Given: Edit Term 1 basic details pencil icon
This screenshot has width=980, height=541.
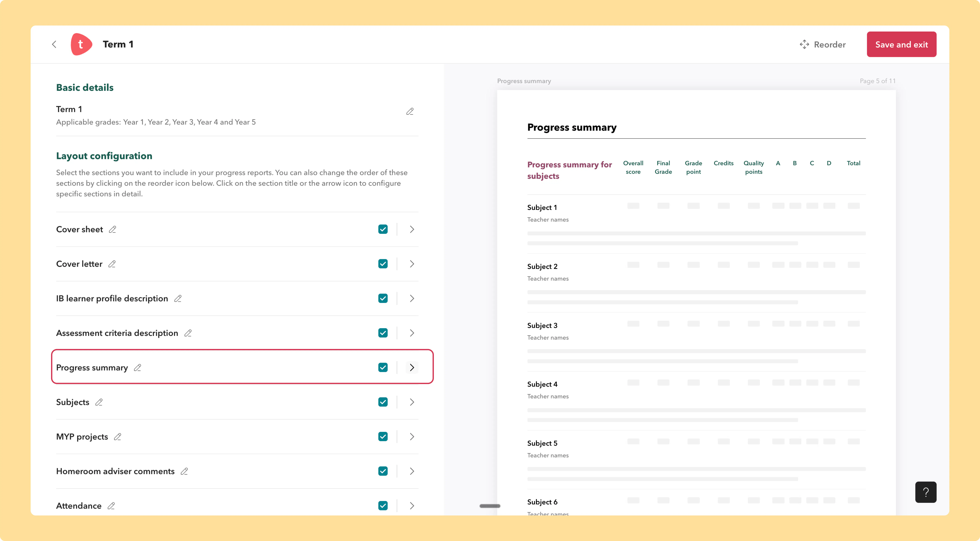Looking at the screenshot, I should (410, 111).
